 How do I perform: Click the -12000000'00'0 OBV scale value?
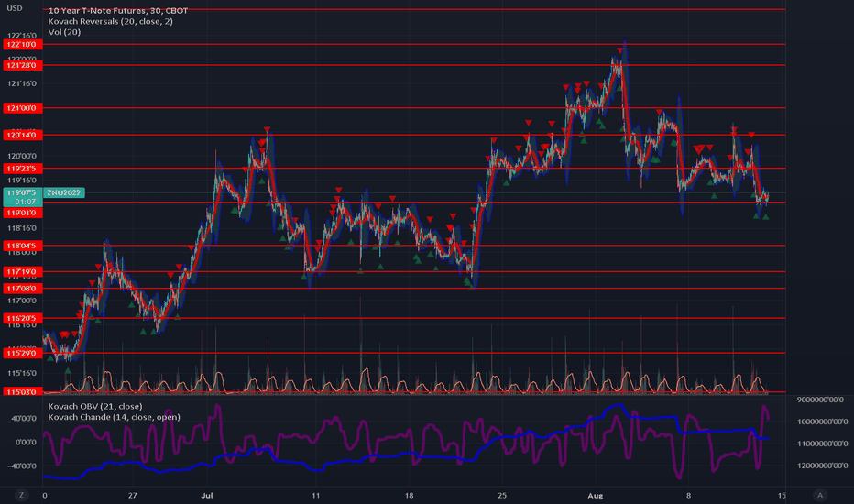tap(821, 466)
